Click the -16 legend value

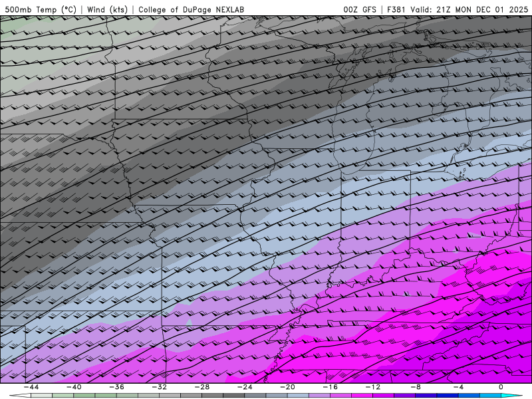[x=331, y=387]
